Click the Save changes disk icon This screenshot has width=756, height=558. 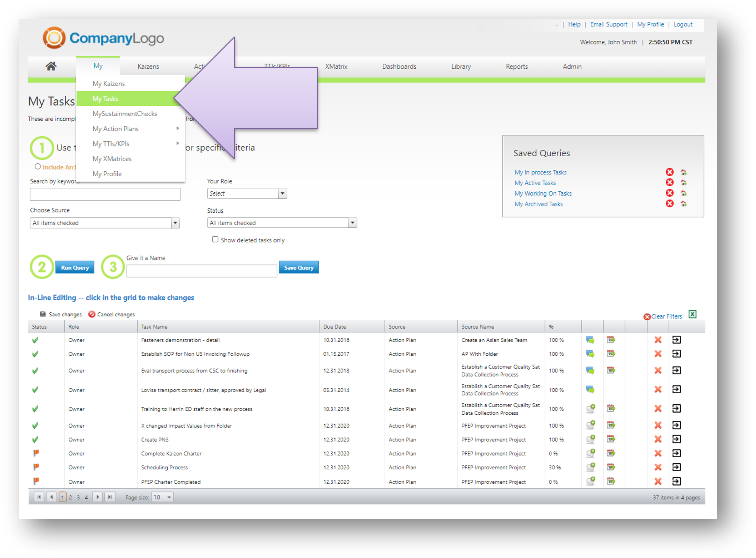point(43,314)
